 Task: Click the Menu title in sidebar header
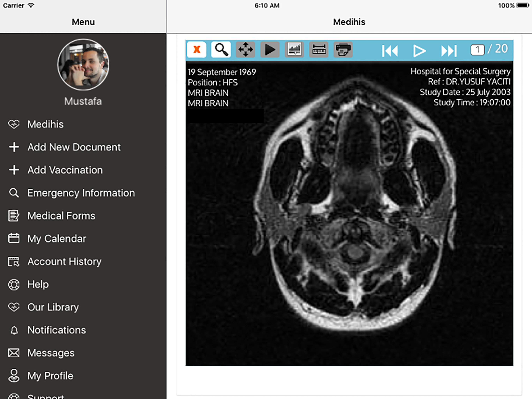pos(83,22)
